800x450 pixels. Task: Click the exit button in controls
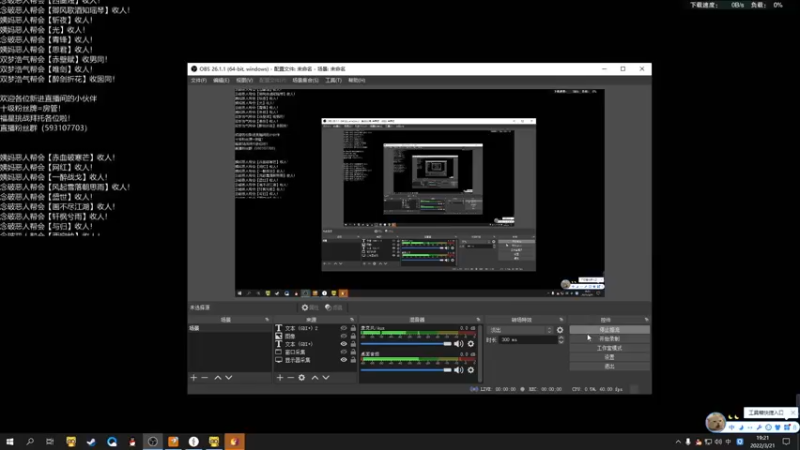tap(609, 366)
